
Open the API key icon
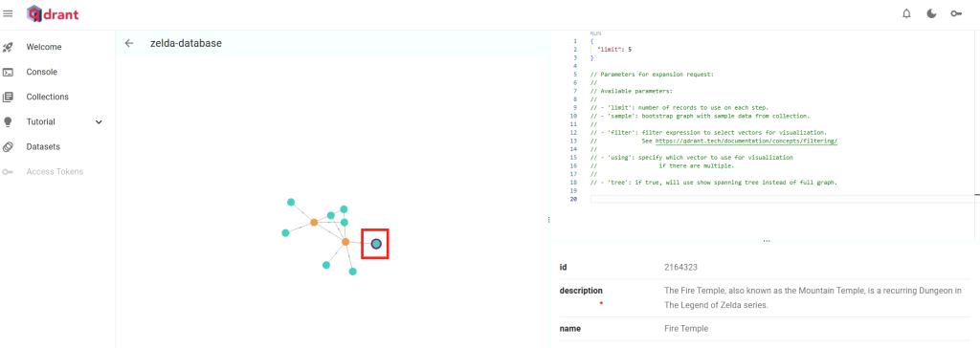pos(956,13)
